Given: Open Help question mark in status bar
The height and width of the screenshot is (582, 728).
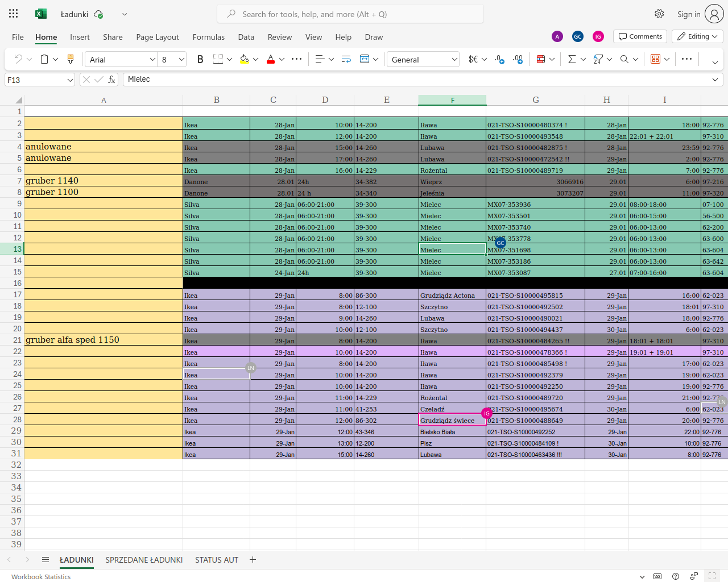Looking at the screenshot, I should point(676,576).
